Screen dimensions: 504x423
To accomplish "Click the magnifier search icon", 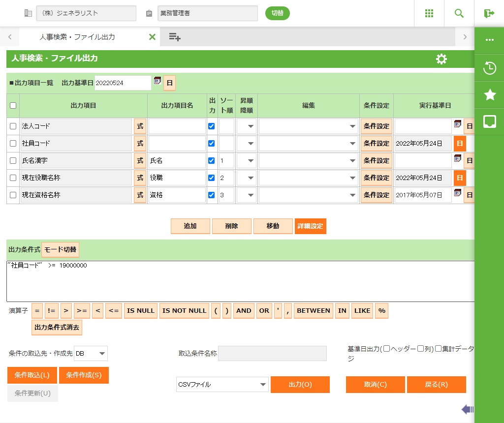I will (459, 13).
